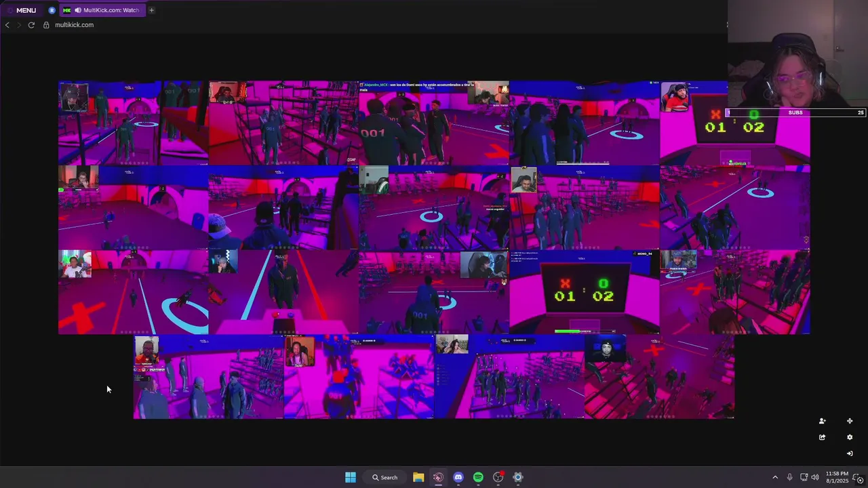Open the Settings gear taskbar app

pos(518,477)
